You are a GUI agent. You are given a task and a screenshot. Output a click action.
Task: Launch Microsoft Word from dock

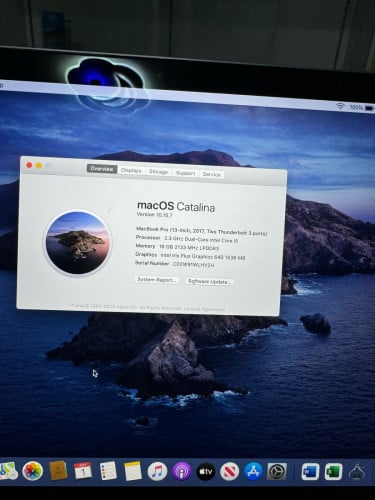pyautogui.click(x=310, y=472)
